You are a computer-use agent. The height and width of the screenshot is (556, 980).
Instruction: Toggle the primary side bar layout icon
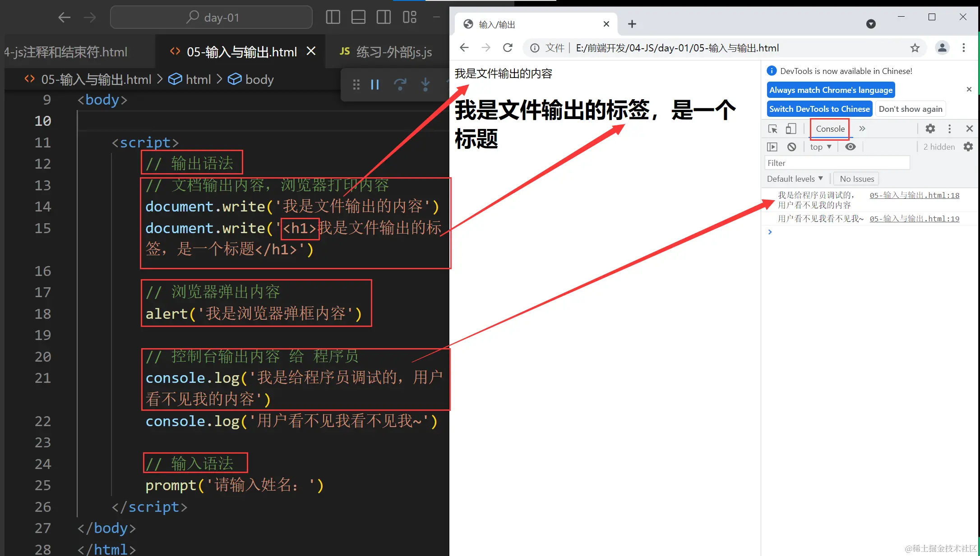tap(333, 17)
